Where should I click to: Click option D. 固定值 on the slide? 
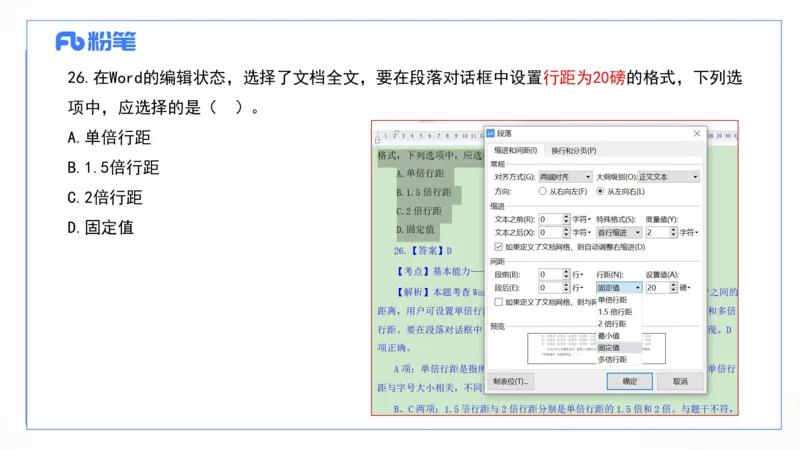(x=101, y=228)
